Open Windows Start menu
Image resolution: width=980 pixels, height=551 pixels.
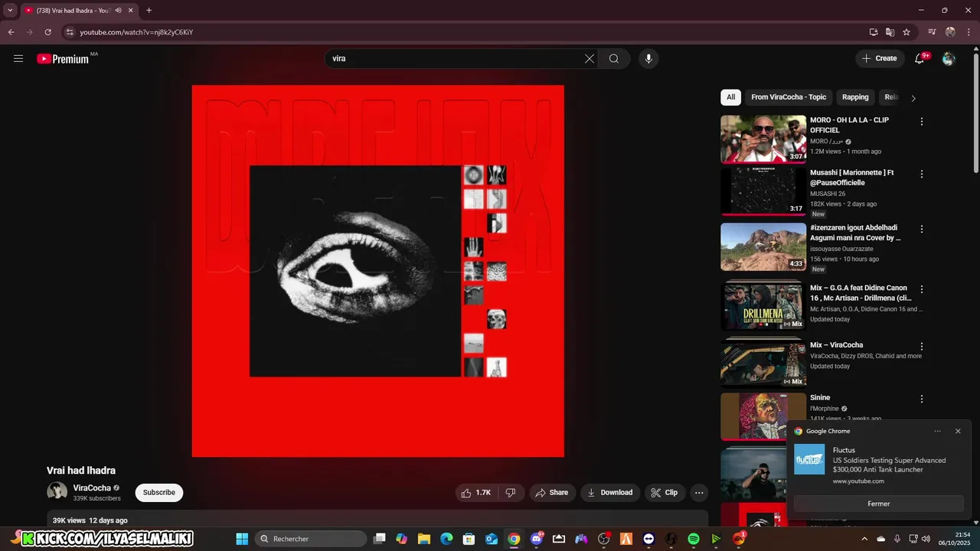click(x=242, y=539)
